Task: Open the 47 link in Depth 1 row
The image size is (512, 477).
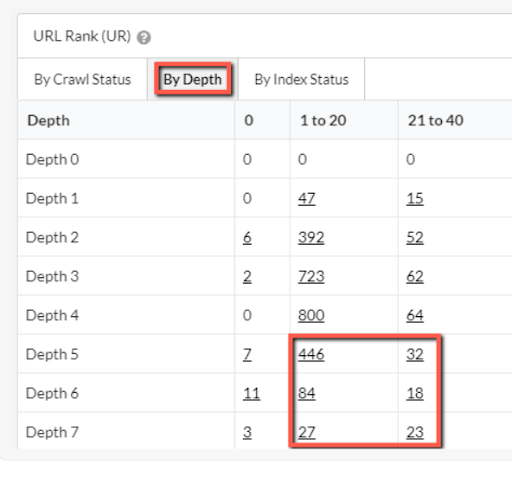Action: 306,198
